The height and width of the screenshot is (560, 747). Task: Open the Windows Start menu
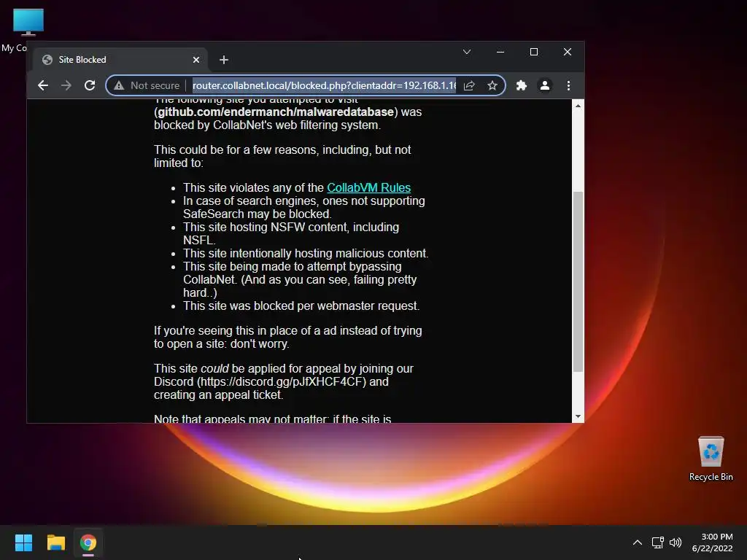point(23,542)
